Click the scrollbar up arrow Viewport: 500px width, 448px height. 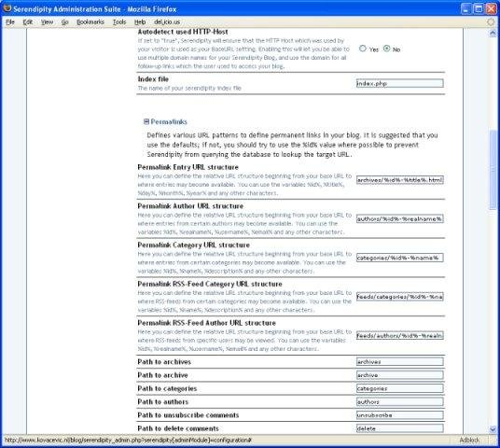coord(493,33)
